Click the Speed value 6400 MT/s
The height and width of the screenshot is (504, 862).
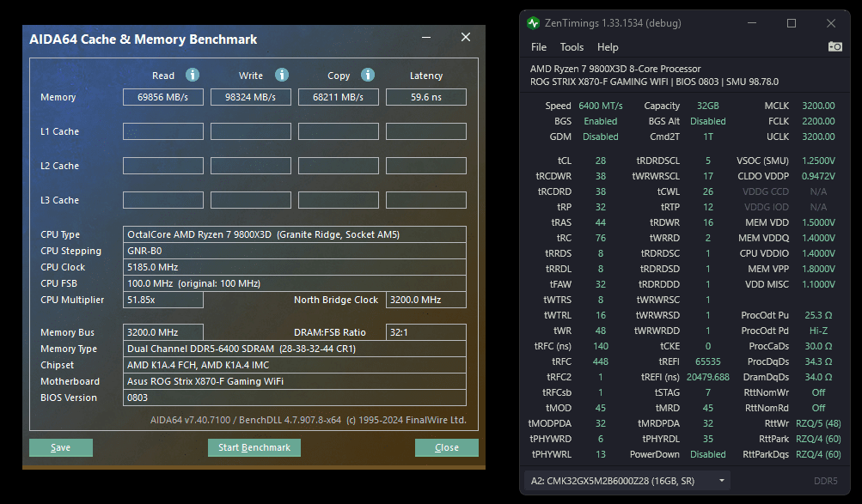point(601,106)
